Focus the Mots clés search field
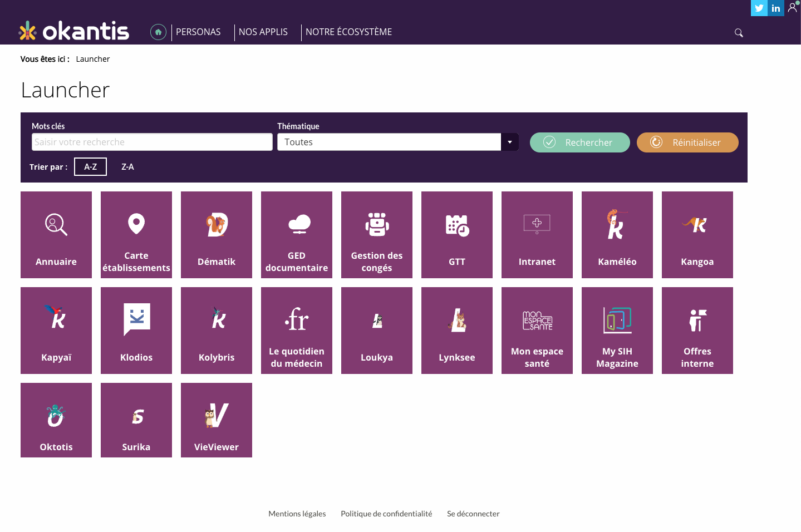The width and height of the screenshot is (801, 532). coord(152,142)
